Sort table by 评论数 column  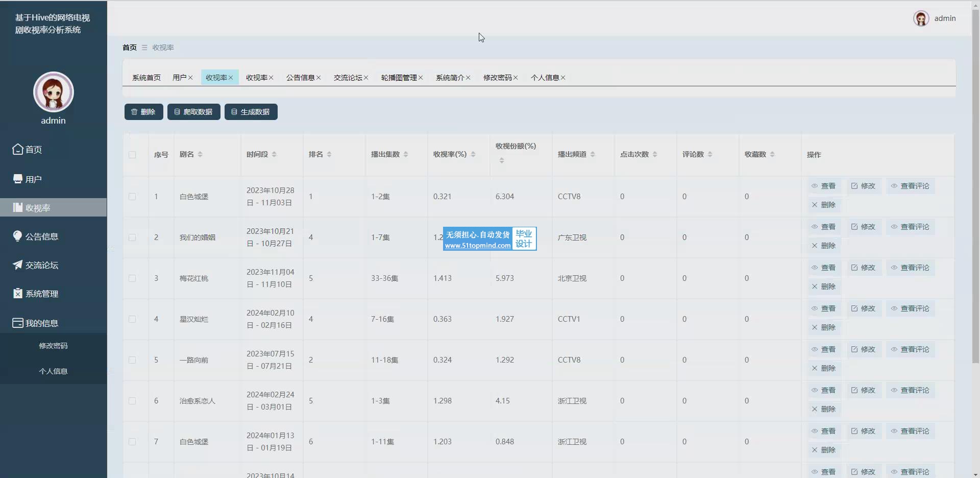710,154
